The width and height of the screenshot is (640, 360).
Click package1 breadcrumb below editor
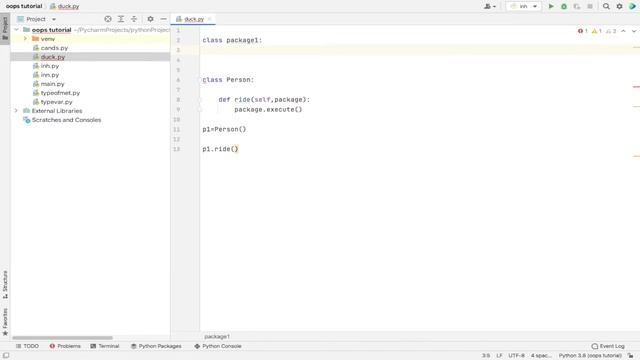[217, 336]
